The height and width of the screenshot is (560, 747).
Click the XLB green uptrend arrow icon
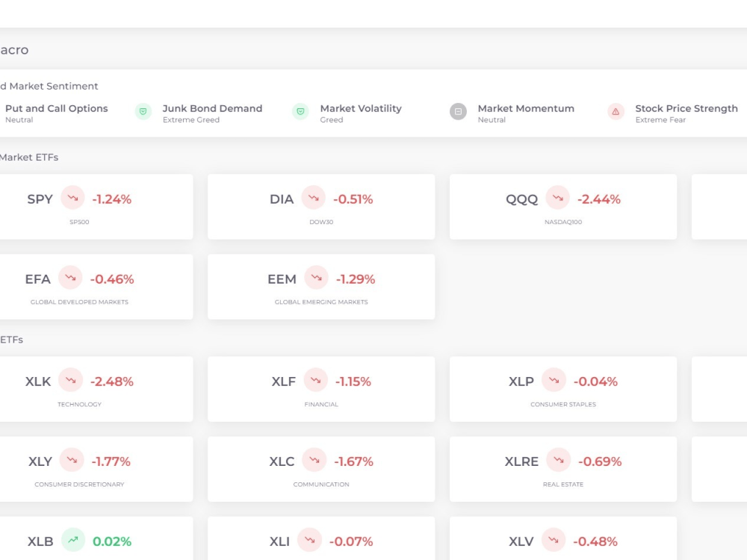[73, 540]
